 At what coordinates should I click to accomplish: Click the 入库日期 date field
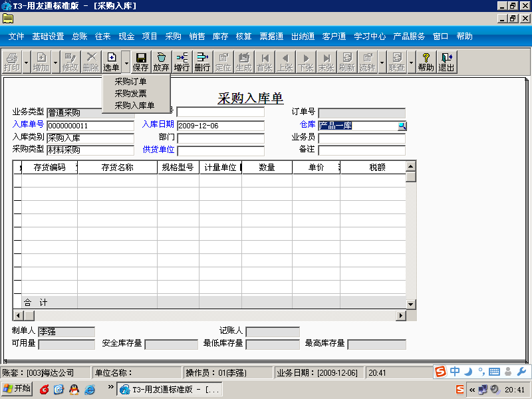tap(221, 126)
